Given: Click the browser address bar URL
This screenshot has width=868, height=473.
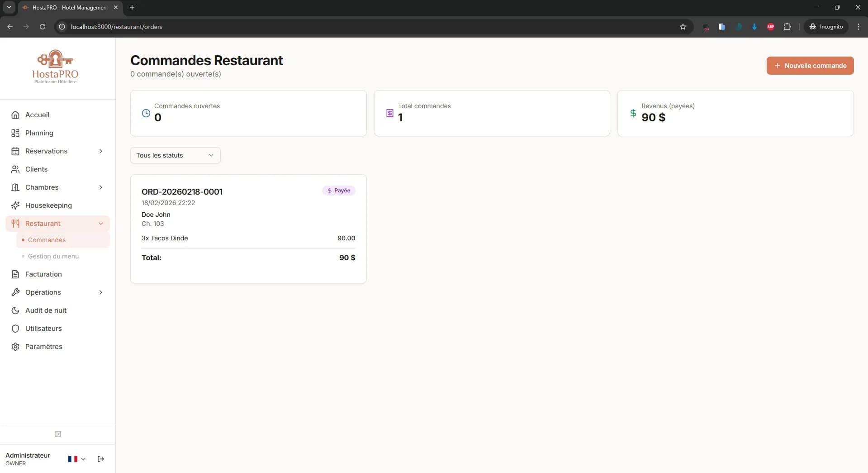Looking at the screenshot, I should (117, 27).
